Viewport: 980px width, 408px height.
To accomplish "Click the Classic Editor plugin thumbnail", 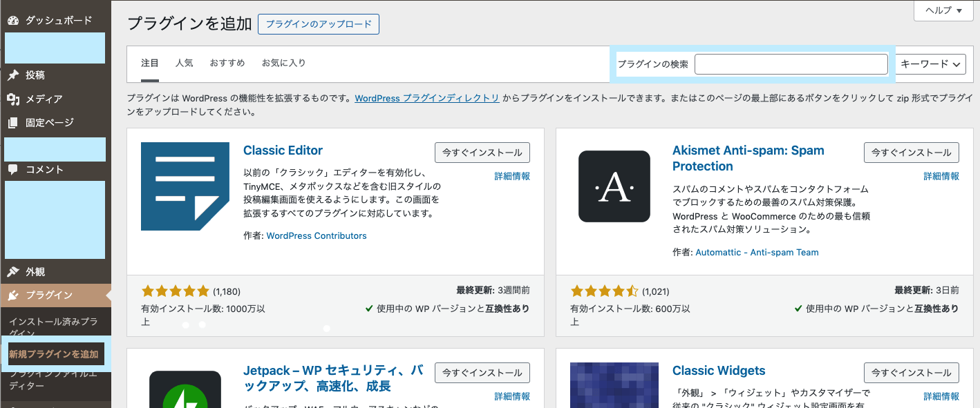I will 185,186.
